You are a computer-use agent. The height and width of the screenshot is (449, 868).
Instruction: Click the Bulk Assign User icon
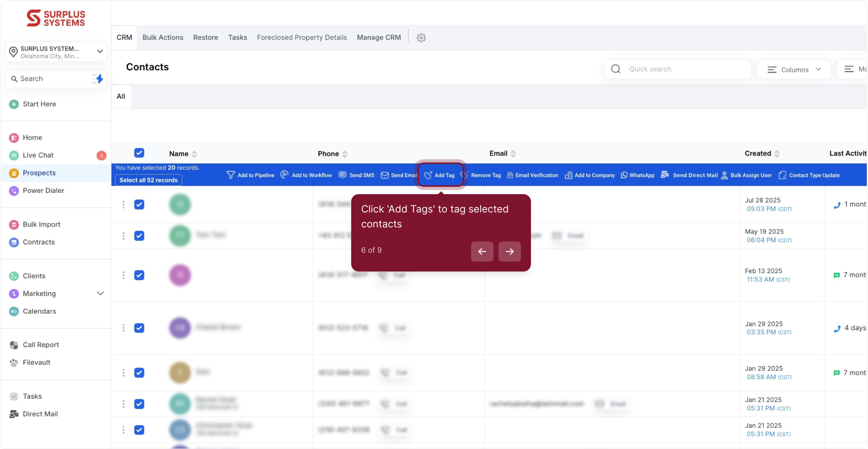(724, 175)
